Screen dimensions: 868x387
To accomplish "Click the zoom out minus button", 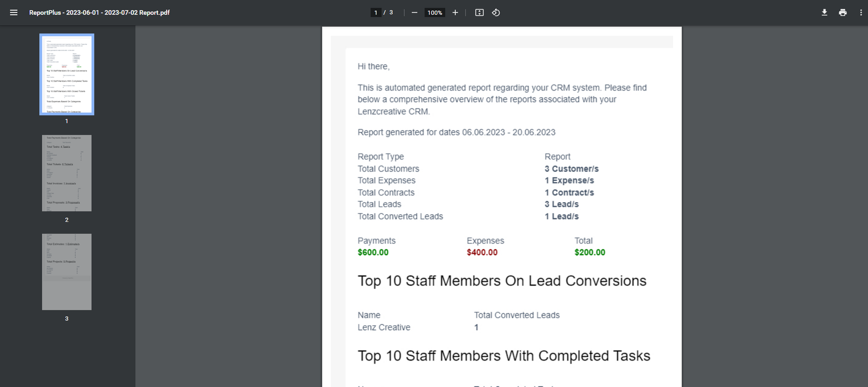I will coord(414,12).
